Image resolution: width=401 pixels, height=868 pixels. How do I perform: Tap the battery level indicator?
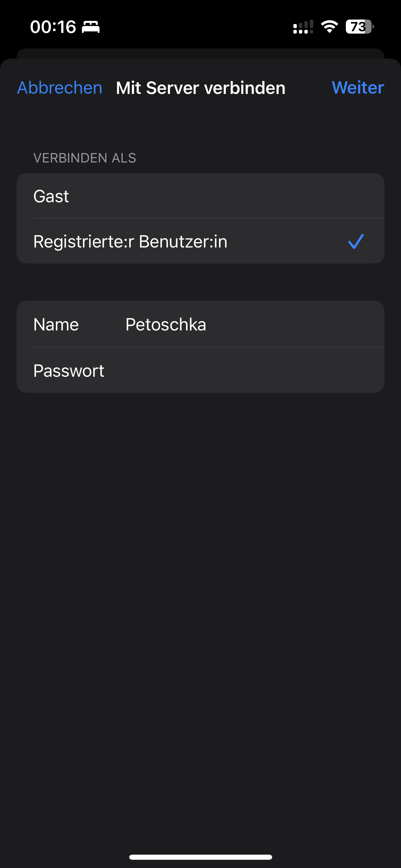click(359, 27)
